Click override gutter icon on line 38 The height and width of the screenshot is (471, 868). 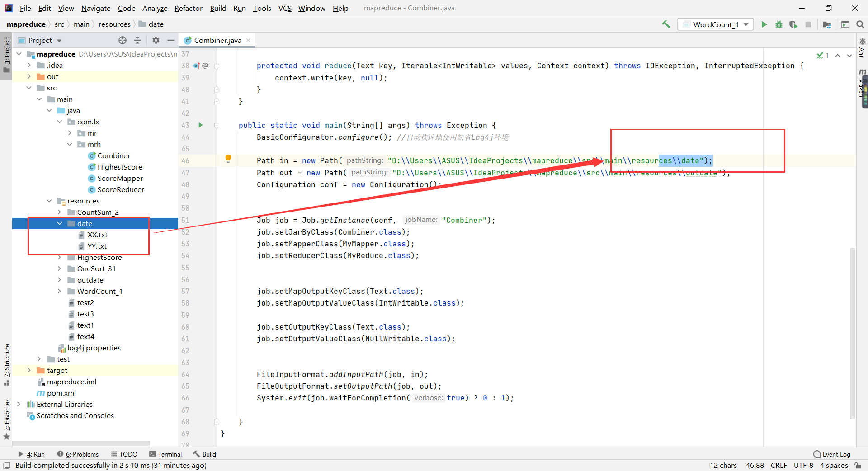(197, 66)
